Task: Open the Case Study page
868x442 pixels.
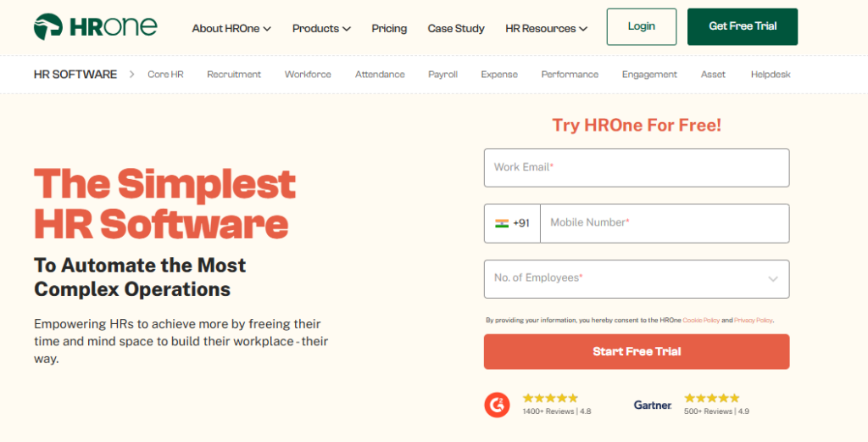Action: pos(456,28)
